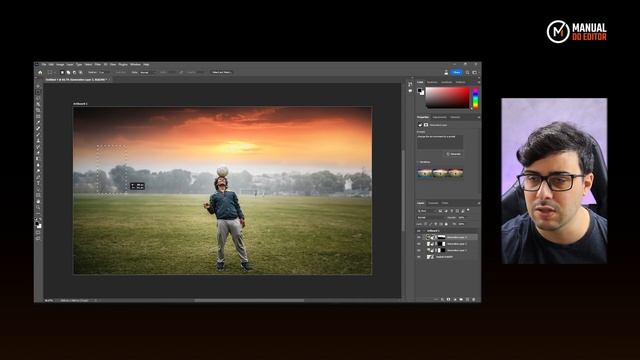Choose Add to selection mode
Image resolution: width=640 pixels, height=360 pixels.
pos(68,72)
